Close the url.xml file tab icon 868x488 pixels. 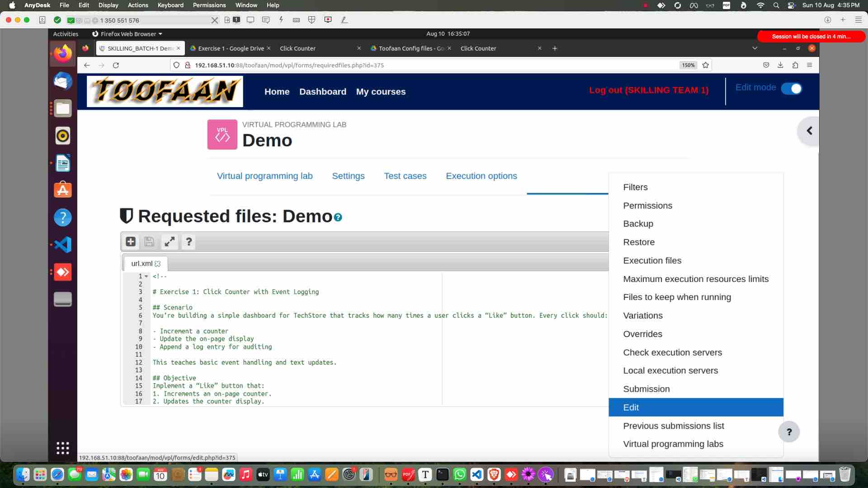point(158,264)
